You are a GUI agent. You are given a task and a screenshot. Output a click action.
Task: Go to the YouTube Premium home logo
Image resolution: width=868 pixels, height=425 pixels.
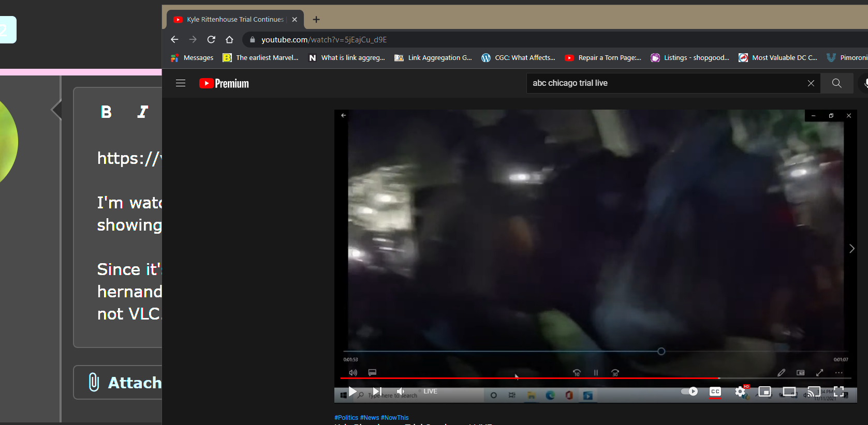pyautogui.click(x=224, y=83)
